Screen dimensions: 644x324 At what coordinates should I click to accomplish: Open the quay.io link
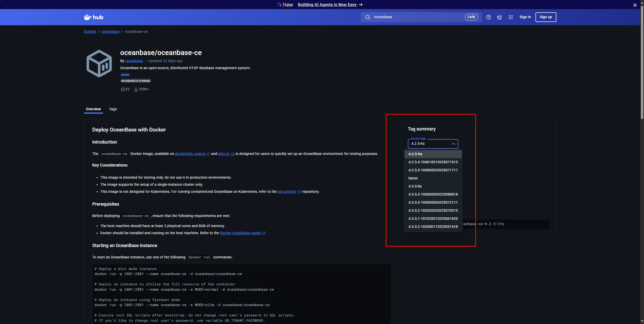200,154
